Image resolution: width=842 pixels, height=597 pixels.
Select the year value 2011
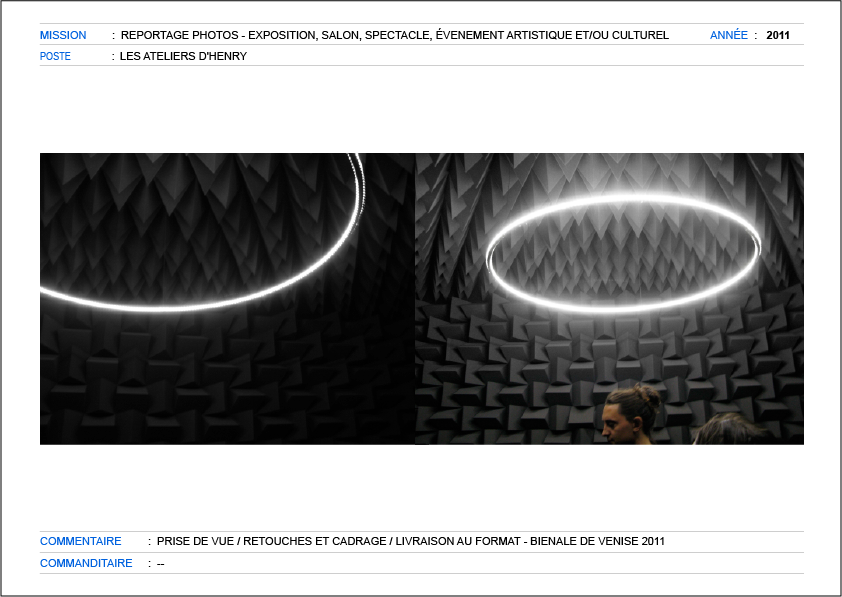(778, 35)
